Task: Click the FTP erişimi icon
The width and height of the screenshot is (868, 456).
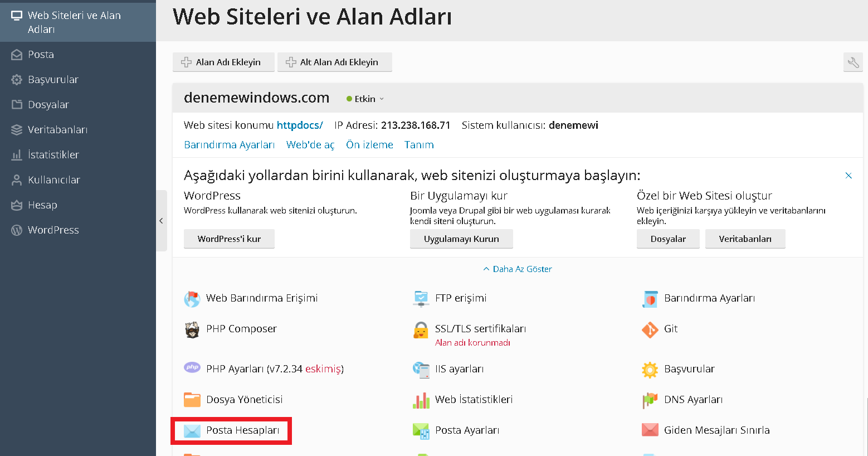Action: [421, 298]
